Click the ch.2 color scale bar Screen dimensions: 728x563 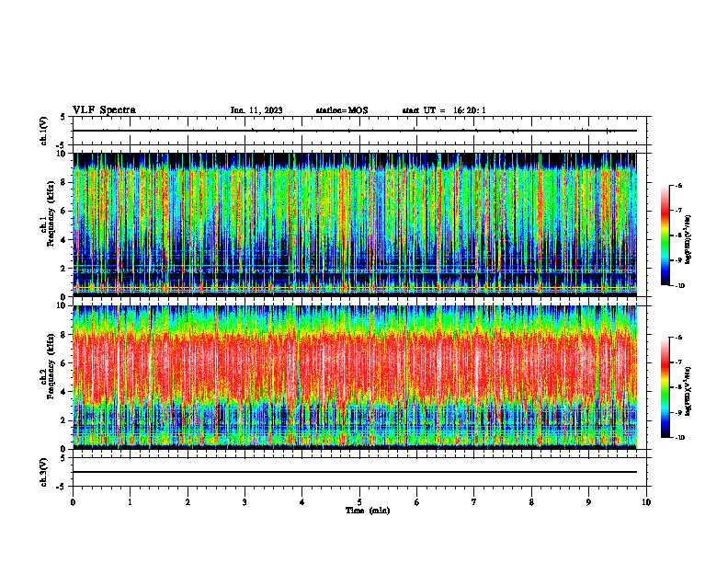tap(665, 387)
